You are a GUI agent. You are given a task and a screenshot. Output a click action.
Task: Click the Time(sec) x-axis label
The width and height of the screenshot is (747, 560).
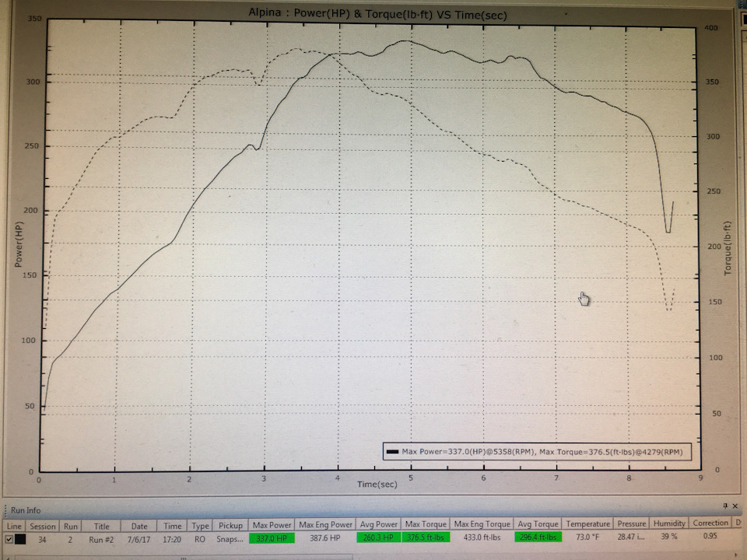(377, 485)
